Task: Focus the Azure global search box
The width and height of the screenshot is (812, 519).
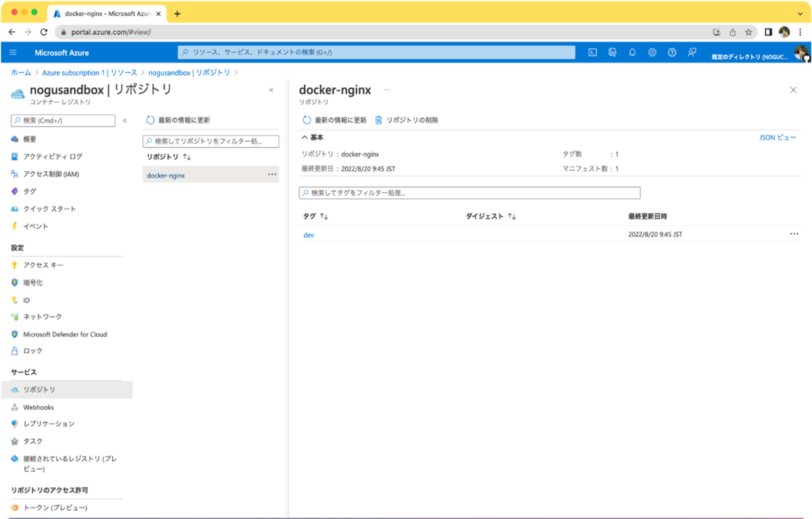Action: [376, 53]
